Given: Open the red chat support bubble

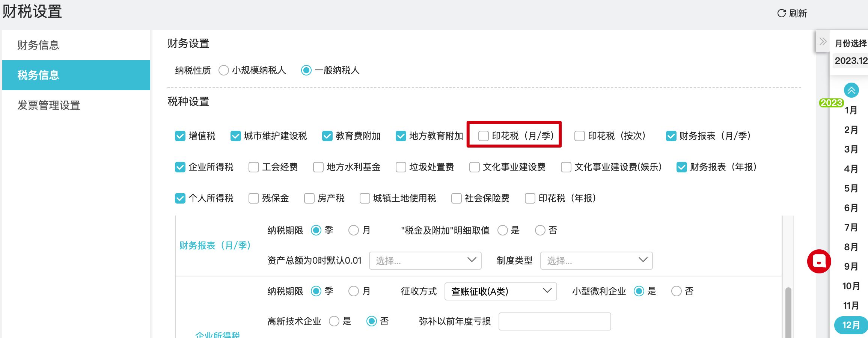Looking at the screenshot, I should 819,261.
